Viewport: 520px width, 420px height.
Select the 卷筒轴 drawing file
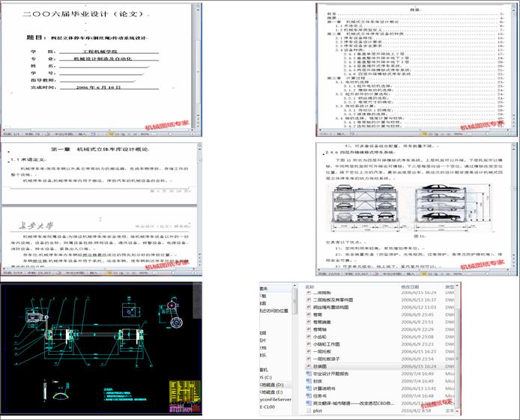pyautogui.click(x=320, y=329)
